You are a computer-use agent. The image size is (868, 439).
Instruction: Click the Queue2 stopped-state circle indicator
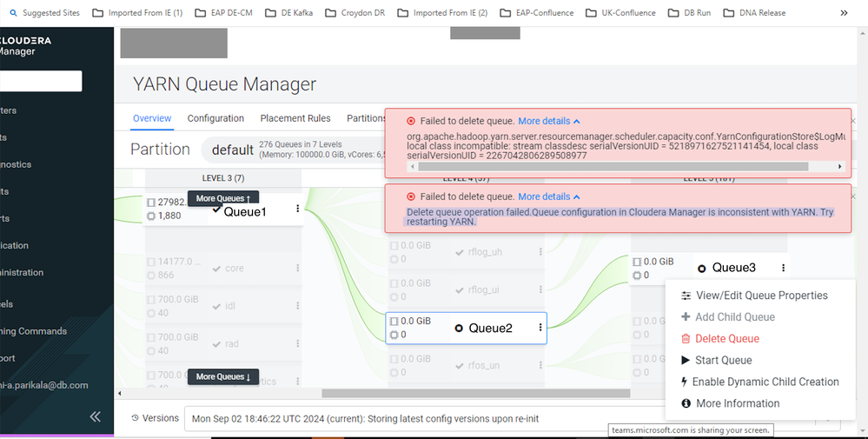(x=459, y=329)
